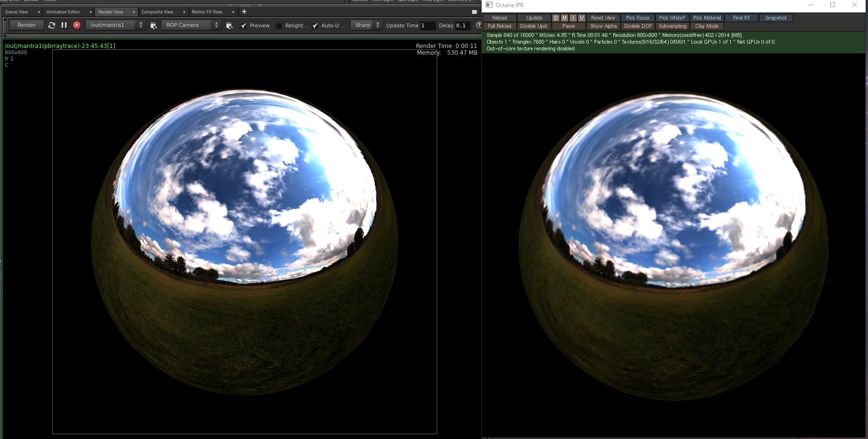The image size is (868, 439).
Task: Maximize the Octane IPR window
Action: [x=832, y=5]
